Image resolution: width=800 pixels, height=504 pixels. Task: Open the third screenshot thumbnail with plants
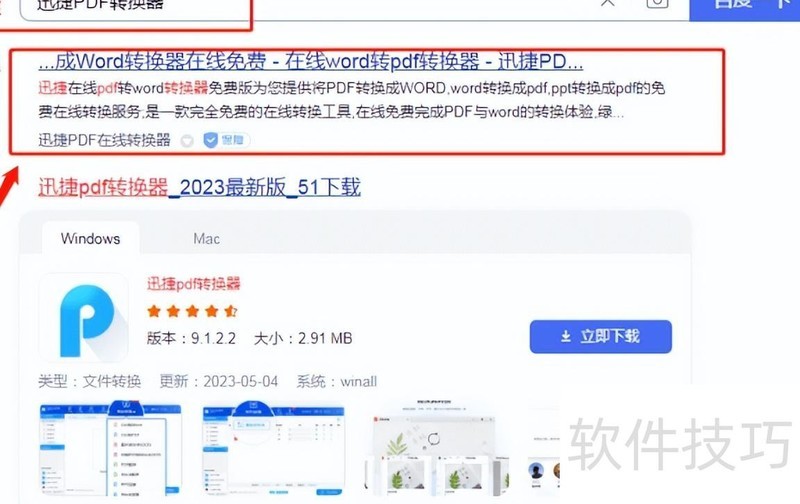[x=437, y=448]
